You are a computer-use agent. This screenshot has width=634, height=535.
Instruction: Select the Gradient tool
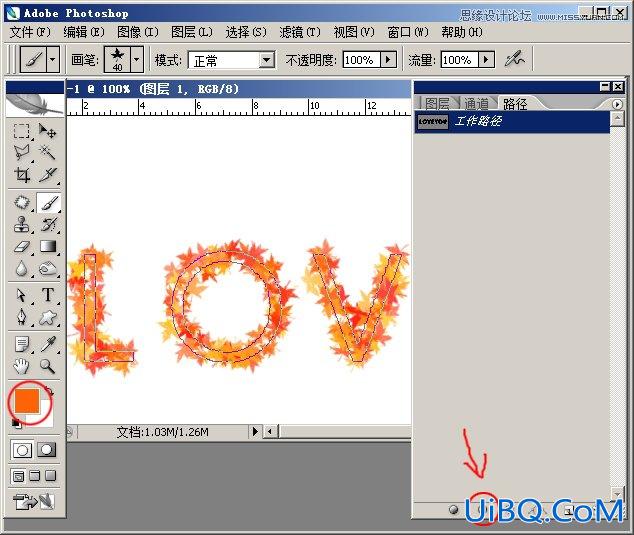click(x=48, y=246)
